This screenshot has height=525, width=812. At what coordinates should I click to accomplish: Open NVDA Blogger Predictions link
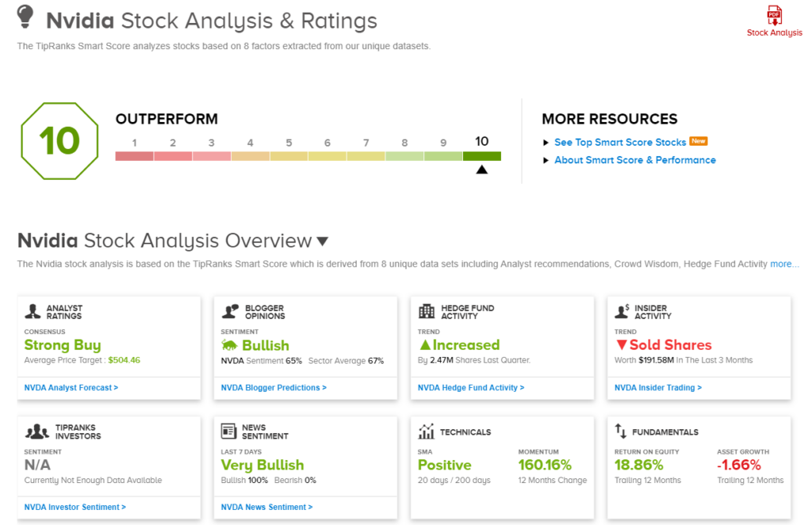pos(274,388)
